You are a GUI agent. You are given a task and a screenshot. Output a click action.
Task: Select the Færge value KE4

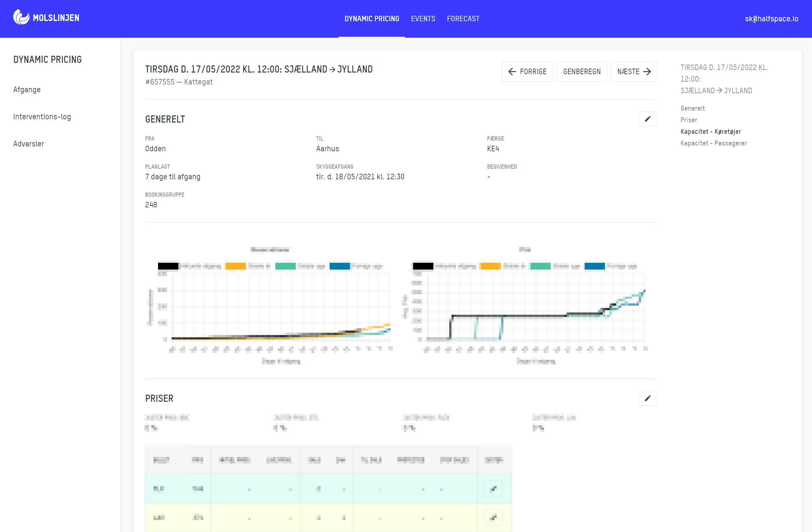click(x=493, y=149)
